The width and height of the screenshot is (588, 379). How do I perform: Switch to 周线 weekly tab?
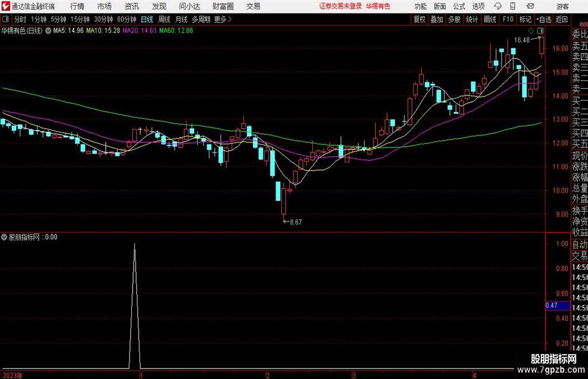(x=164, y=19)
